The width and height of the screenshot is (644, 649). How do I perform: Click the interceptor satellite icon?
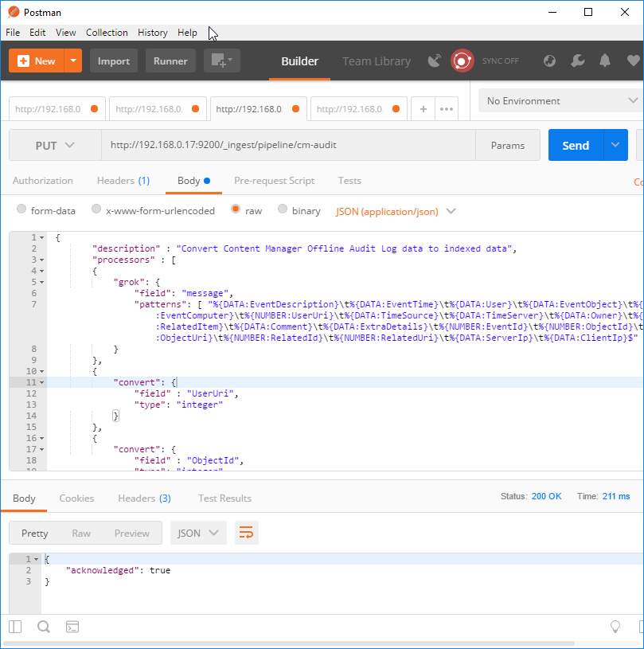coord(434,61)
